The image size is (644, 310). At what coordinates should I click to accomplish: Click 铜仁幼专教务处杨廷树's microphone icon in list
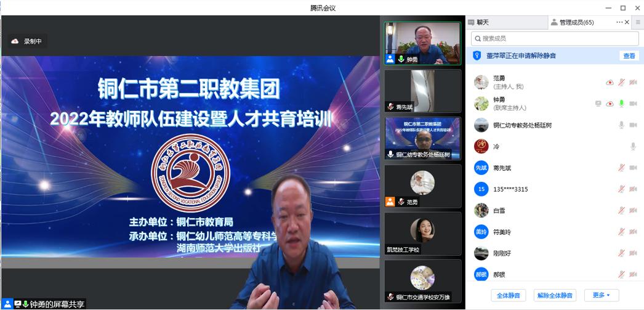click(x=621, y=125)
